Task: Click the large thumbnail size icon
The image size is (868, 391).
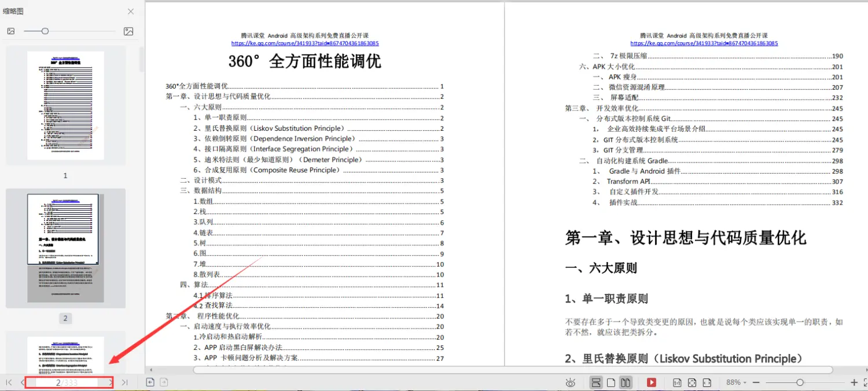Action: click(x=128, y=31)
